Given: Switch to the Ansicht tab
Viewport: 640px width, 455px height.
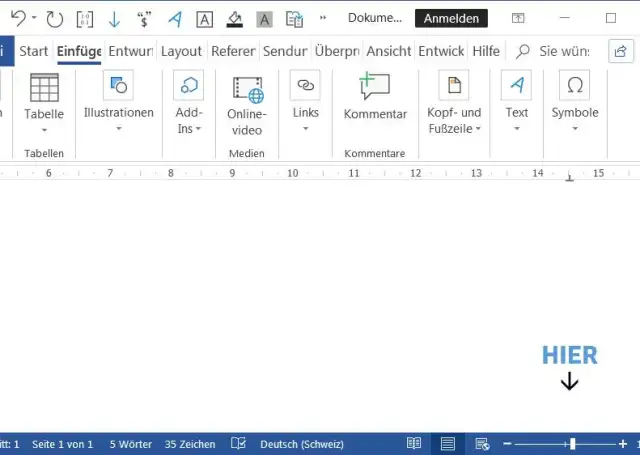Looking at the screenshot, I should [x=388, y=51].
